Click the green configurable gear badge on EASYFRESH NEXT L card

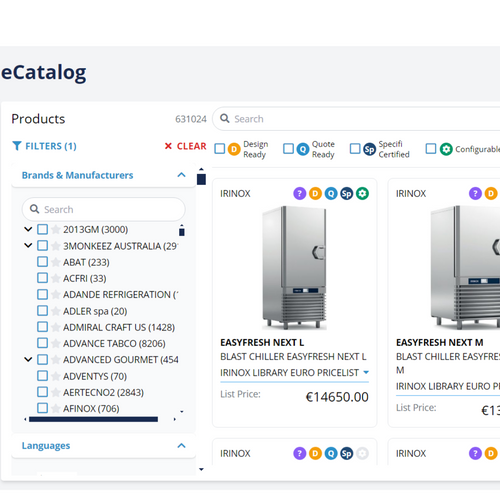tap(362, 193)
